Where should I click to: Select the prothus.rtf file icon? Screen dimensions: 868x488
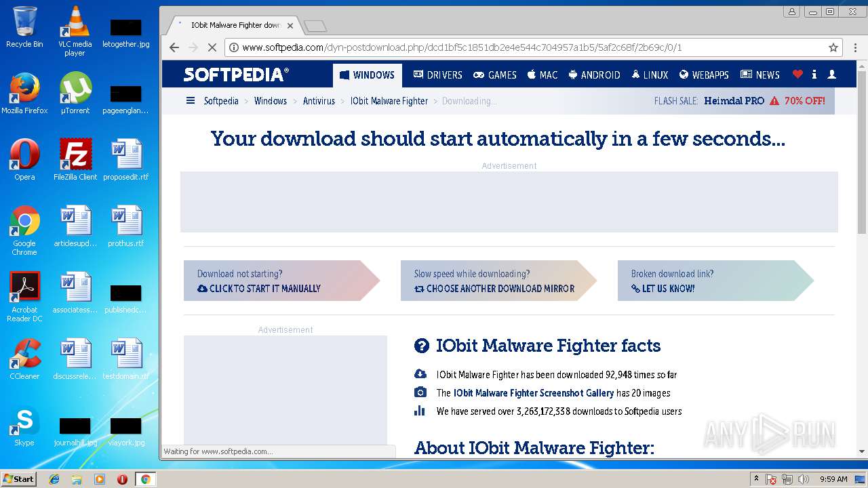[x=125, y=226]
